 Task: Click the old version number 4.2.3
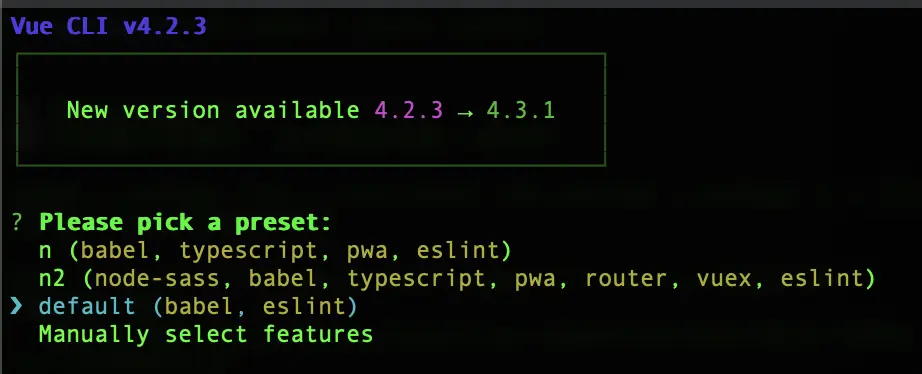(x=409, y=111)
